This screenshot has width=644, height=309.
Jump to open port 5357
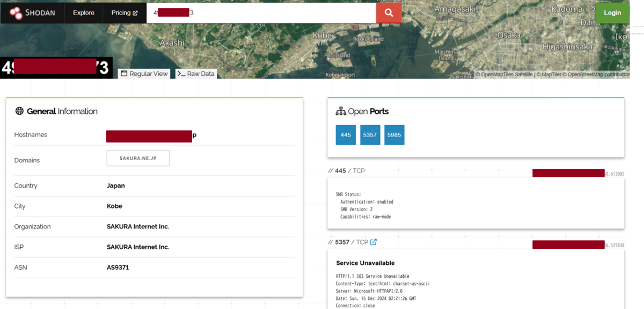370,135
